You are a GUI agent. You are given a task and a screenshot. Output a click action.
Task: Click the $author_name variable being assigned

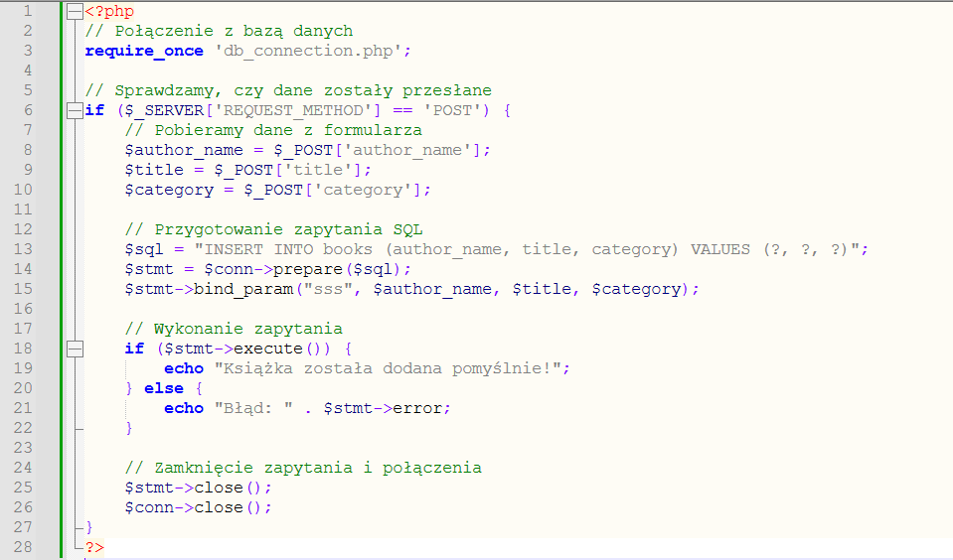(174, 150)
